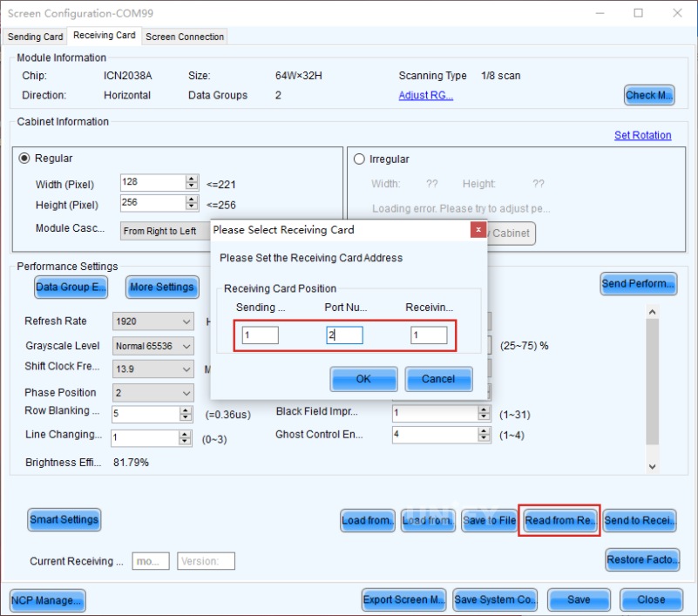698x616 pixels.
Task: Click the 64W×32H size value
Action: tap(298, 76)
